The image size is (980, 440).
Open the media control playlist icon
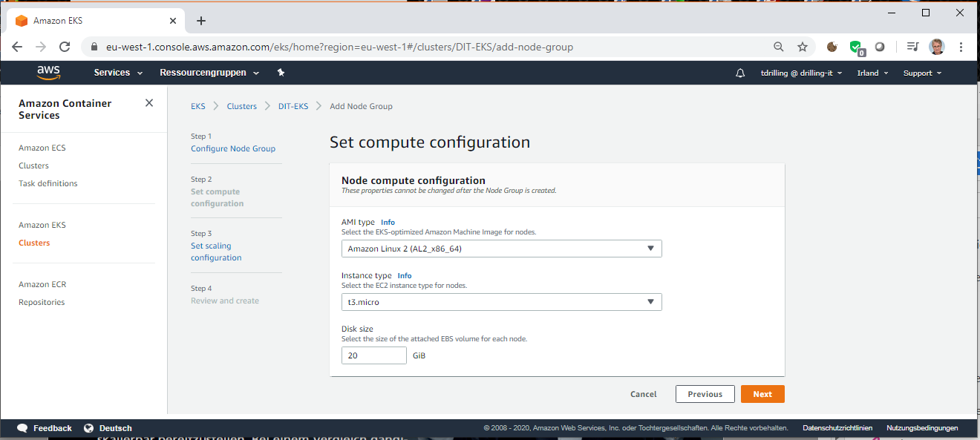tap(912, 47)
